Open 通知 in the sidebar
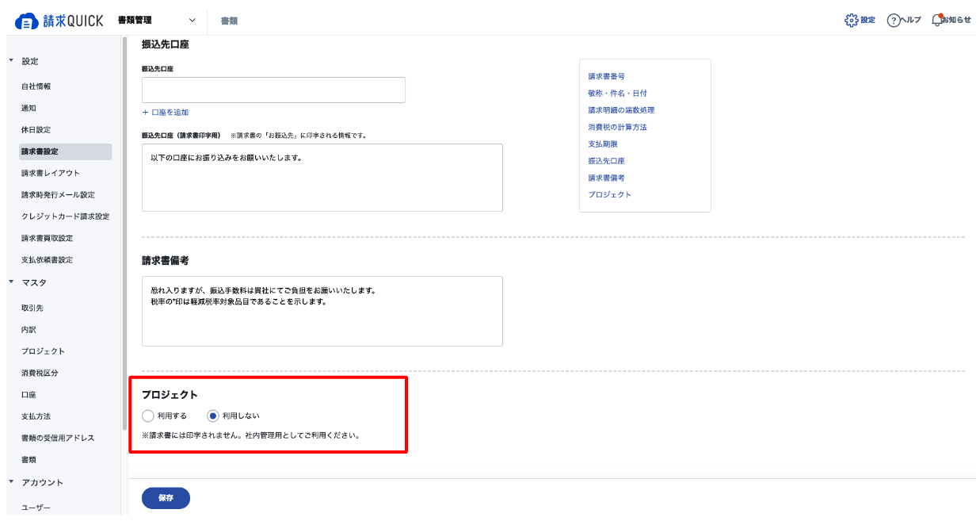Viewport: 980px width, 521px height. [x=29, y=108]
